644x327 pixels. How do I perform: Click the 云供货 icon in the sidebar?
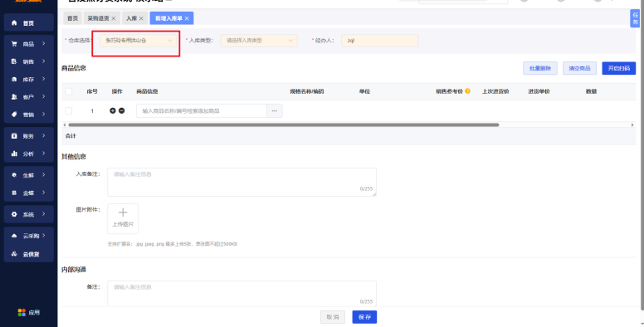click(x=14, y=253)
